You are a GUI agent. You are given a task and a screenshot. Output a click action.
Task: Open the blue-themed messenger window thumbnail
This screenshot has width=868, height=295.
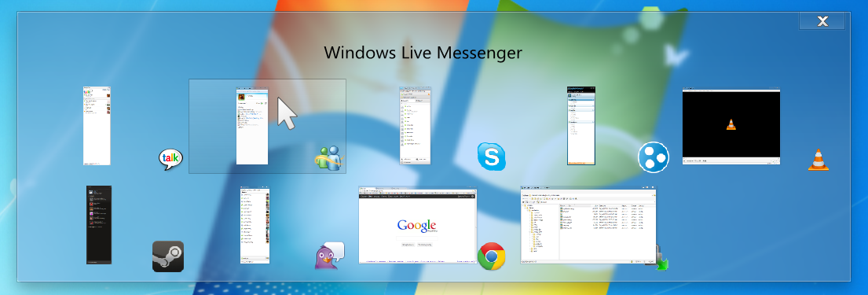pyautogui.click(x=580, y=126)
